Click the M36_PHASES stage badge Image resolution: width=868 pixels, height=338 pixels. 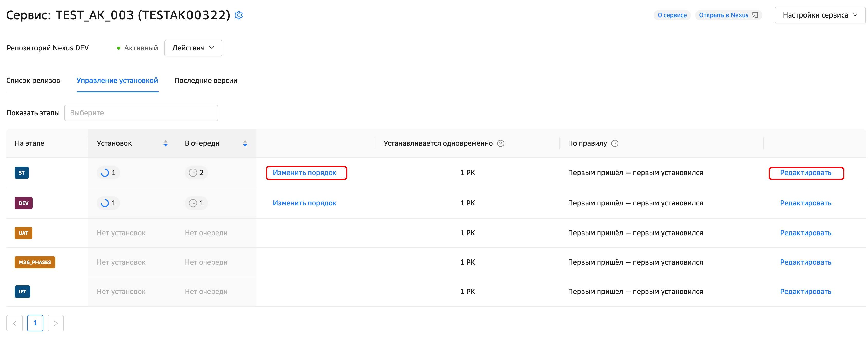coord(35,262)
